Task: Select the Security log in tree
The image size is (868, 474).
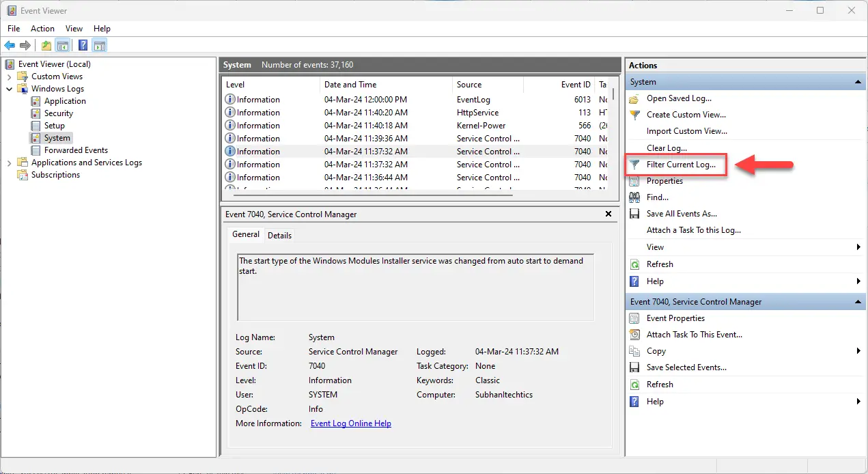Action: (58, 113)
